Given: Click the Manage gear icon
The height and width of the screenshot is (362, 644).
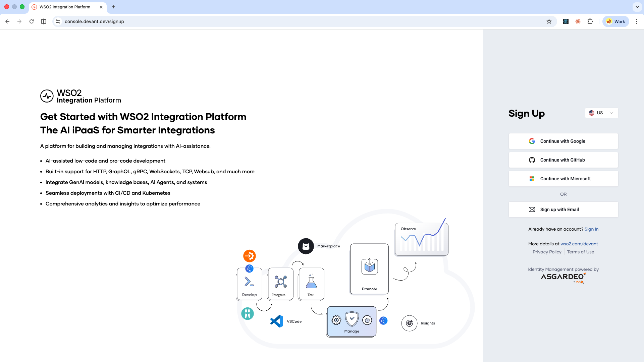Looking at the screenshot, I should [x=336, y=320].
